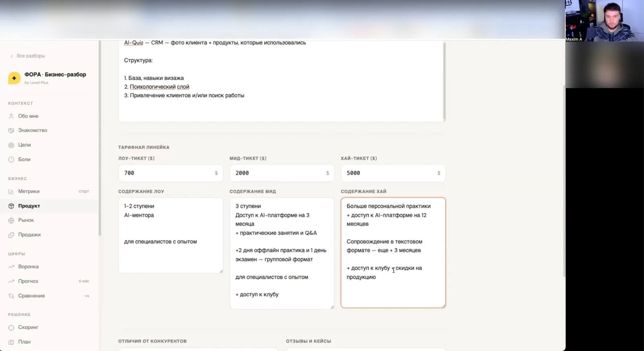Screen dimensions: 644x351
Task: Open План page
Action: tap(24, 342)
